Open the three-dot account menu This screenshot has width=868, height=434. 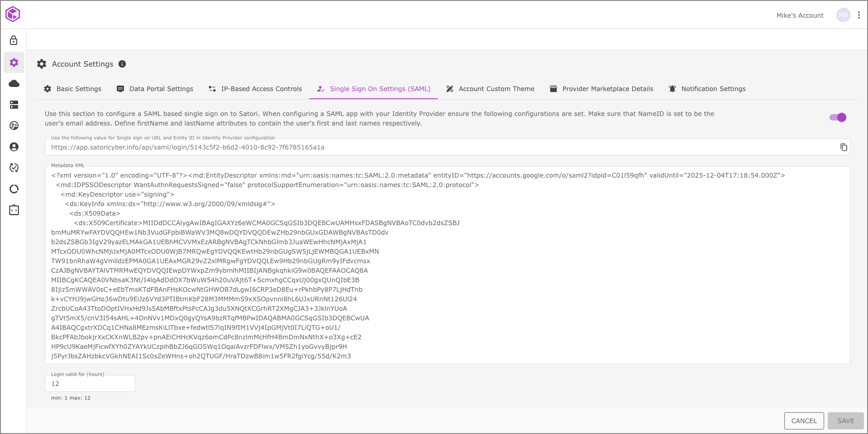tap(858, 15)
